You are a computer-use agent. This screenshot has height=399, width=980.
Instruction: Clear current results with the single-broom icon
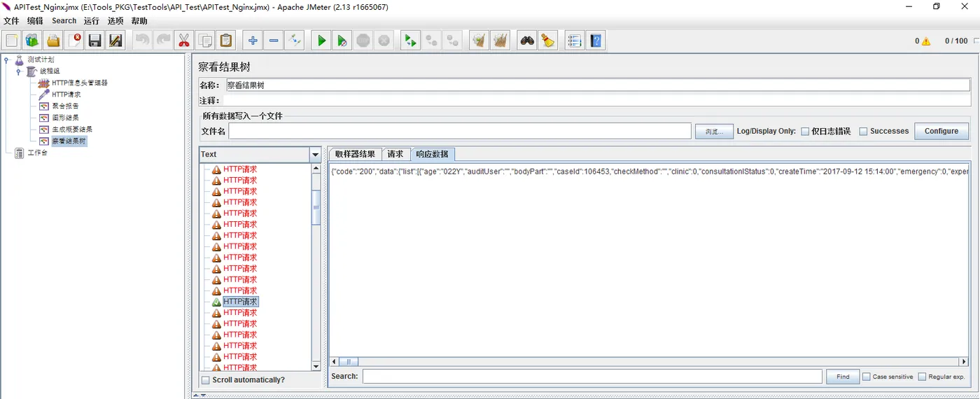click(x=479, y=41)
